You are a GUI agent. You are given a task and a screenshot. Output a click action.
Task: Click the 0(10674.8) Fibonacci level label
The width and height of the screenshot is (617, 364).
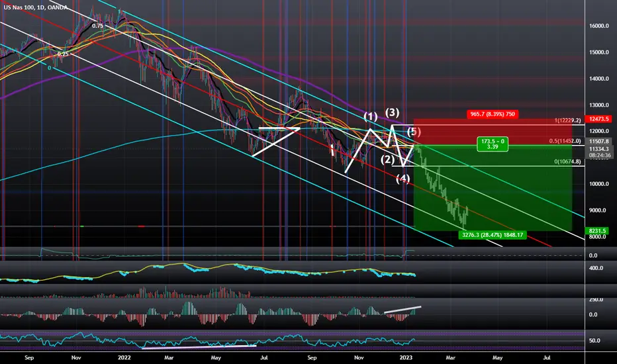coord(567,161)
